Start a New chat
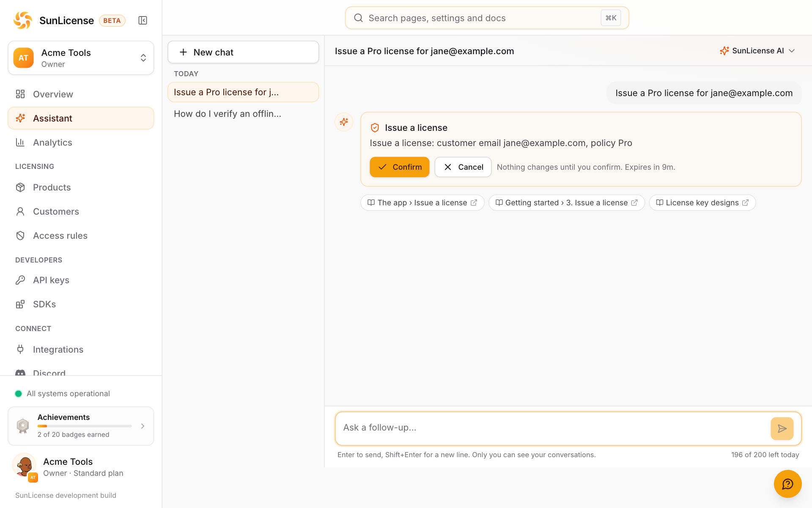This screenshot has width=812, height=508. point(243,52)
